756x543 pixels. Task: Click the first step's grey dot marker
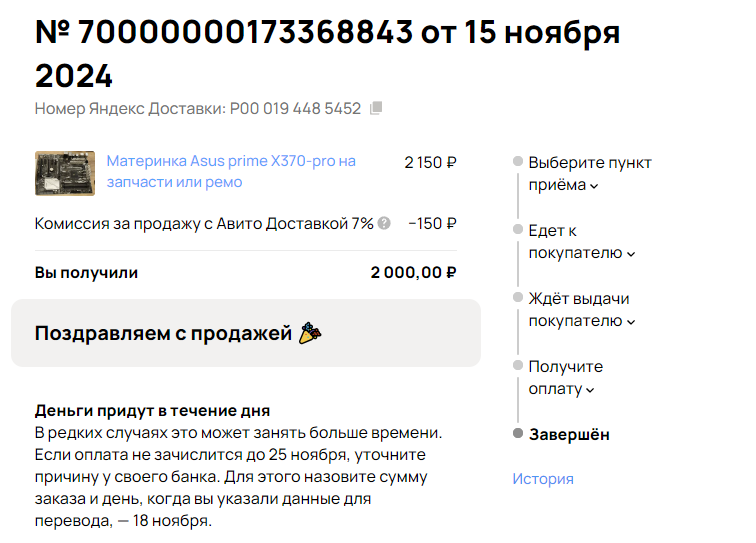pos(518,161)
